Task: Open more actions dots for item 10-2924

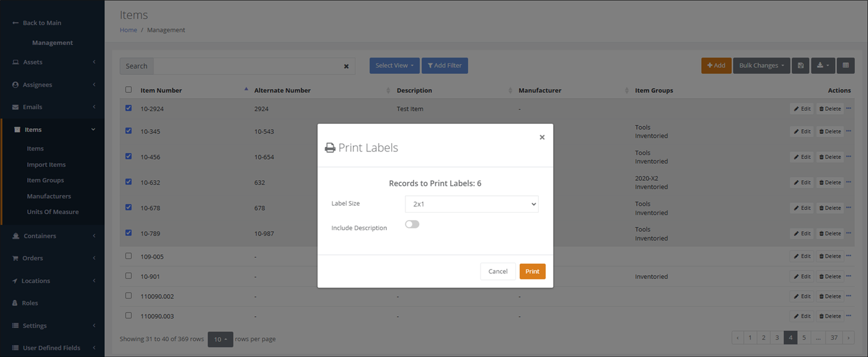Action: pos(849,108)
